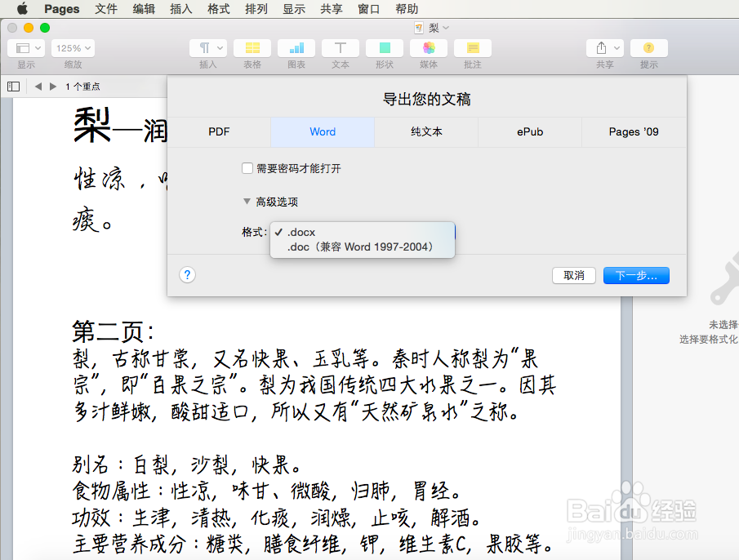Image resolution: width=739 pixels, height=560 pixels.
Task: Click document title 梨 dropdown chevron
Action: tap(446, 28)
